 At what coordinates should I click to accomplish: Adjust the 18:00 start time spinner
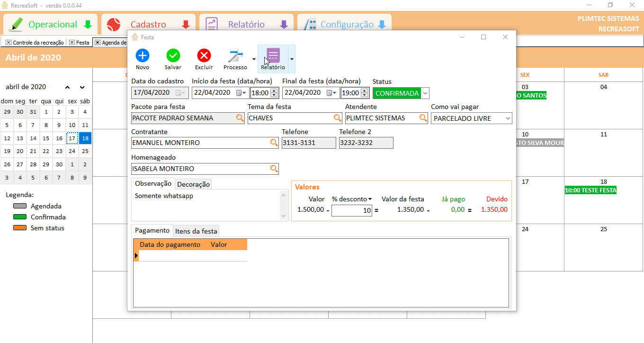click(274, 93)
